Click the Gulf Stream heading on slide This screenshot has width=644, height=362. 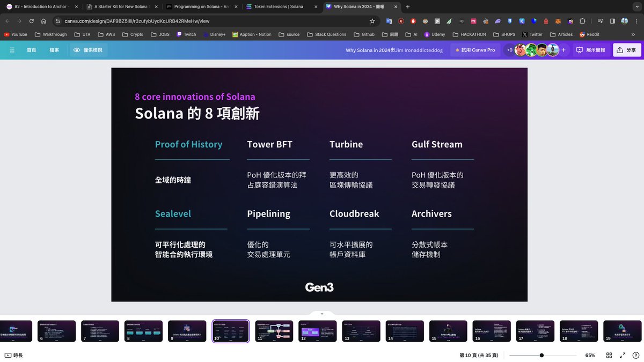click(x=437, y=144)
